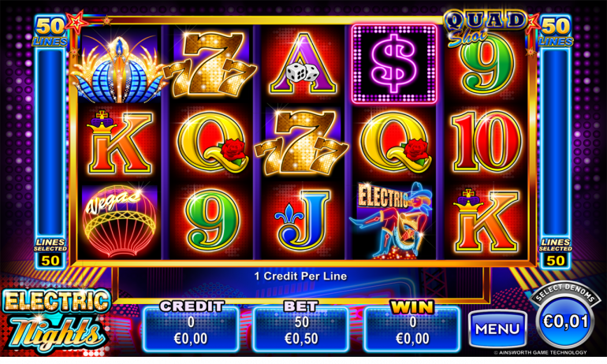
Task: Click the right Lines Selected 50 indicator
Action: [x=556, y=253]
